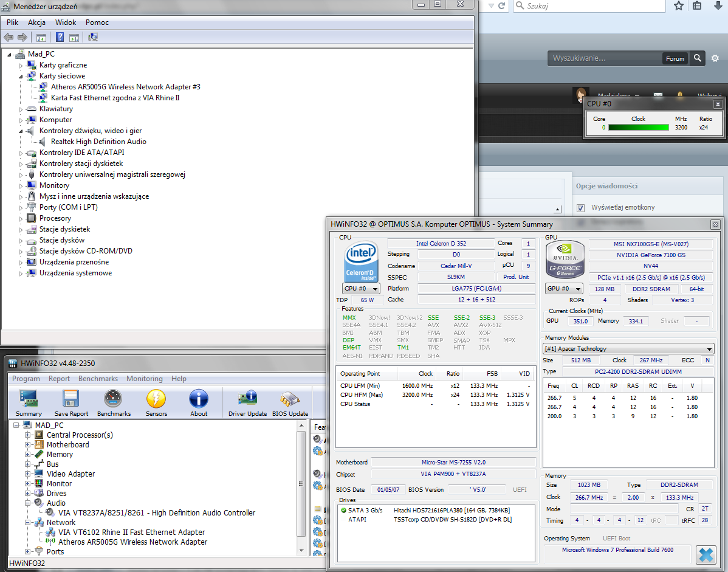This screenshot has height=572, width=728.
Task: Open browser bookmarks list icon
Action: click(x=697, y=5)
